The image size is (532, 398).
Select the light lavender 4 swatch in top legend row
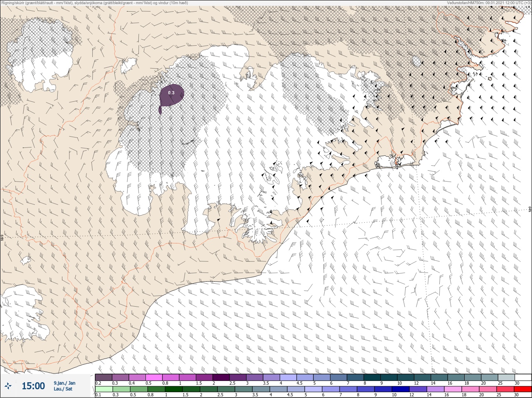pyautogui.click(x=288, y=377)
